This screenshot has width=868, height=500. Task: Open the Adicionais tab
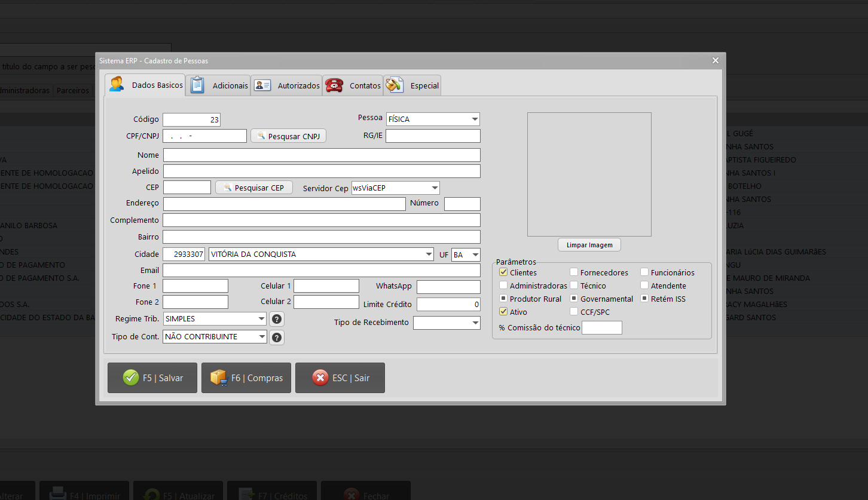click(218, 85)
